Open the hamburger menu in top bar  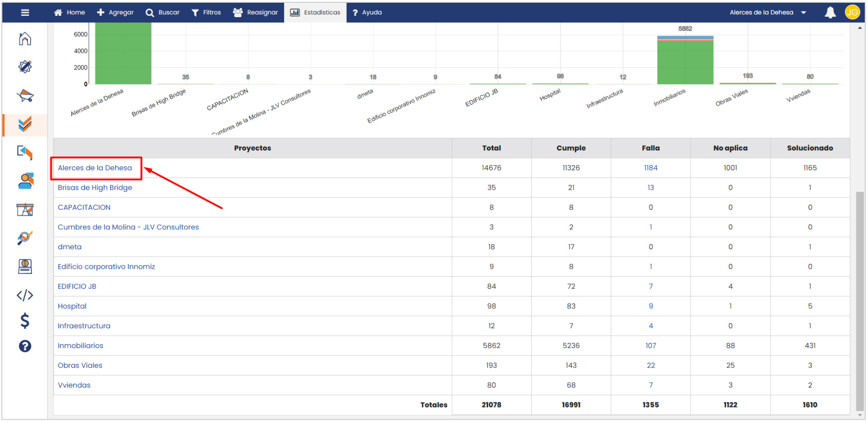point(25,13)
